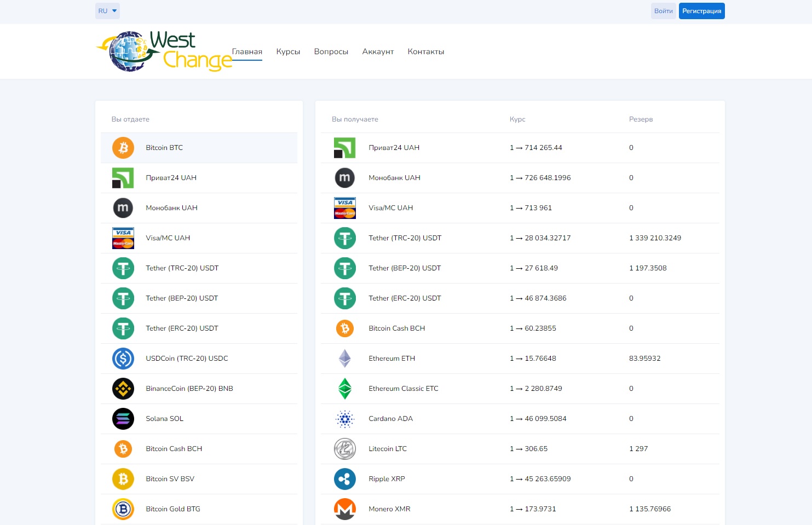
Task: Click reserve value 1 135.76966
Action: [650, 509]
